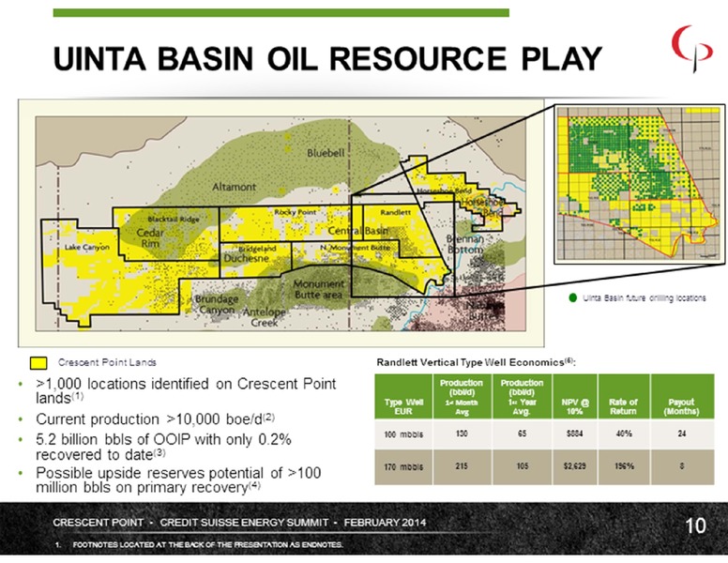
Task: Click the '100 mbbls' table cell
Action: click(x=403, y=434)
